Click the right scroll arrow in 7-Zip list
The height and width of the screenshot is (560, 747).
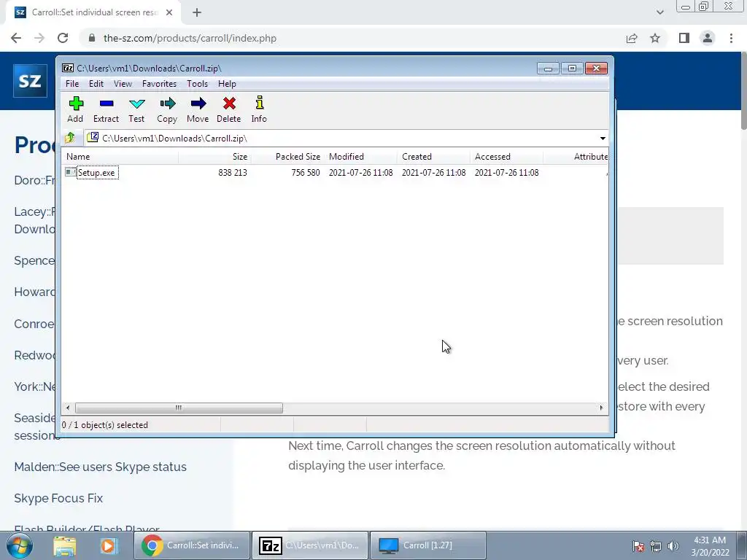(601, 408)
